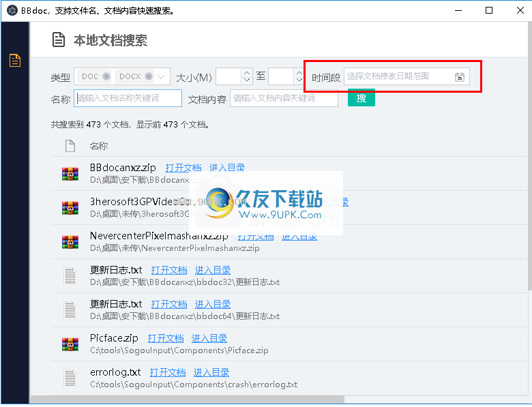The image size is (532, 407).
Task: Click text icon of 更新日志.txt in bbdoc64
Action: tap(70, 310)
